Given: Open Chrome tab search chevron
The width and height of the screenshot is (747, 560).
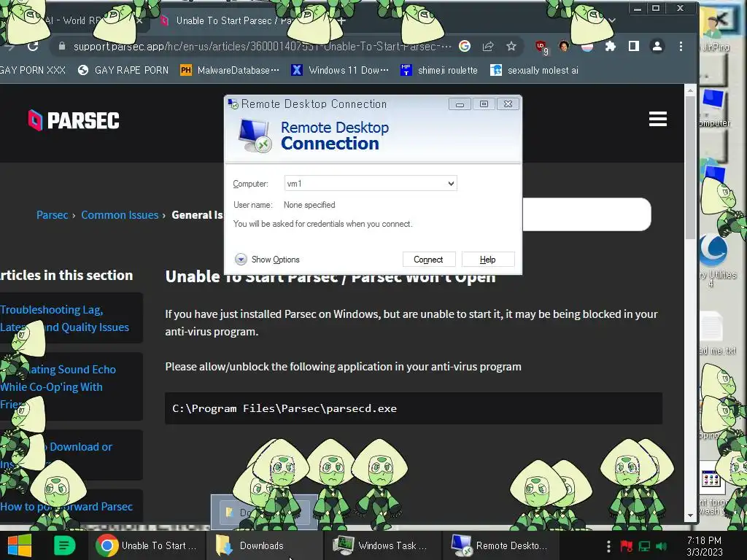Looking at the screenshot, I should [612, 20].
